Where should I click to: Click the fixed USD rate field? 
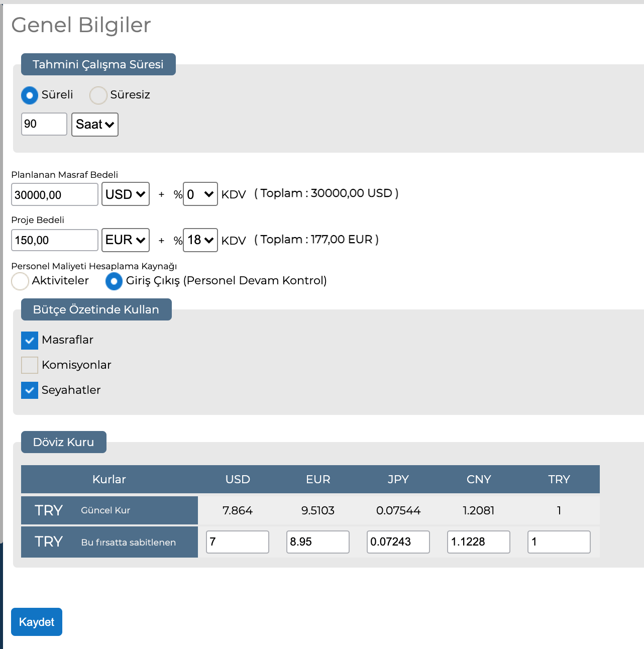click(x=238, y=542)
